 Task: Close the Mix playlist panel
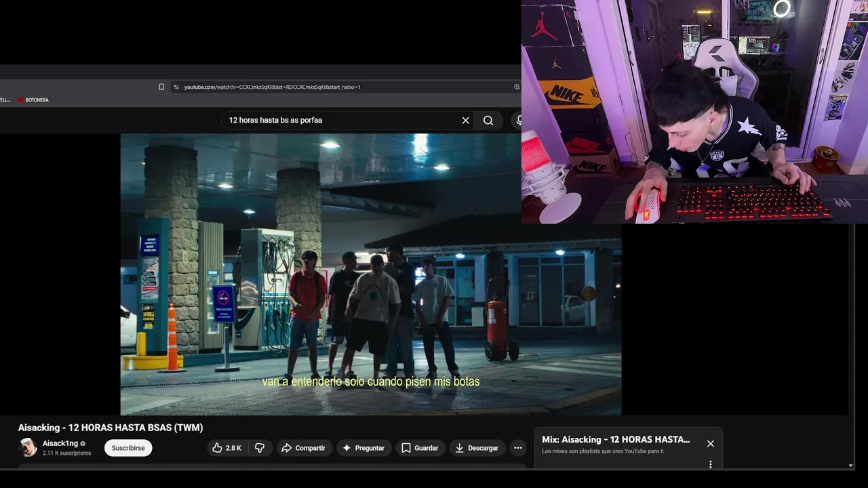tap(710, 443)
